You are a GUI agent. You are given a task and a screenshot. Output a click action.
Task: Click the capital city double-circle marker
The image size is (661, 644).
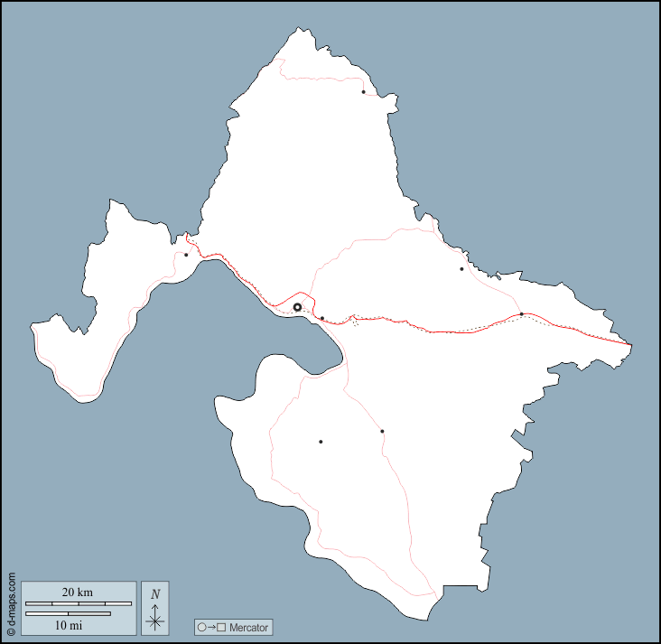pyautogui.click(x=297, y=307)
